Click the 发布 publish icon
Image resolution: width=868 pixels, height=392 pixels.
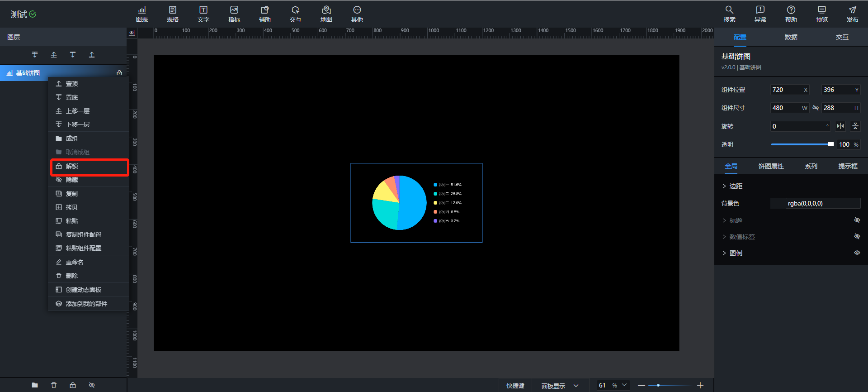(x=852, y=14)
